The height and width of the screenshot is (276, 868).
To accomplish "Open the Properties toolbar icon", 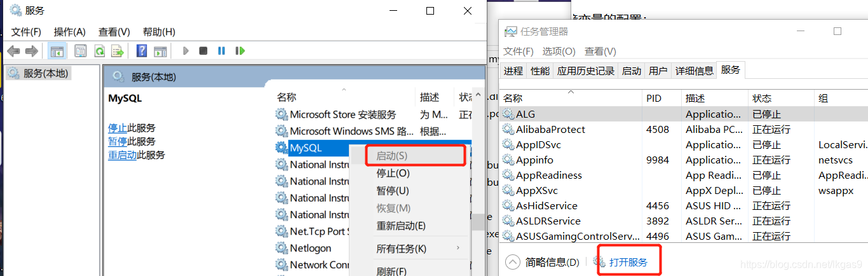I will (81, 51).
